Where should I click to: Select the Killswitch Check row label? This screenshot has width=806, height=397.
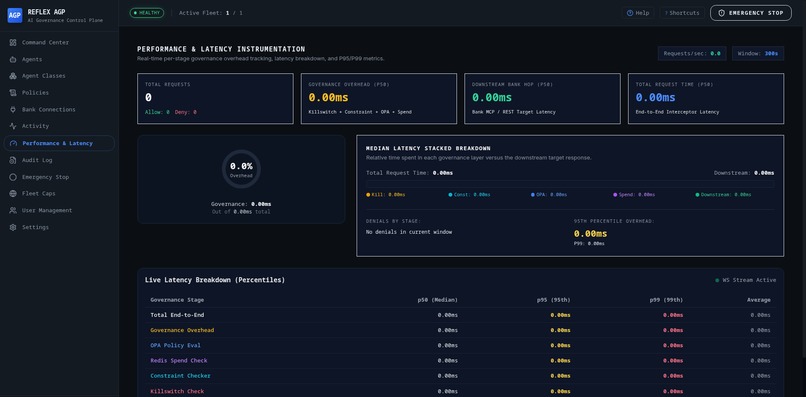pyautogui.click(x=177, y=391)
